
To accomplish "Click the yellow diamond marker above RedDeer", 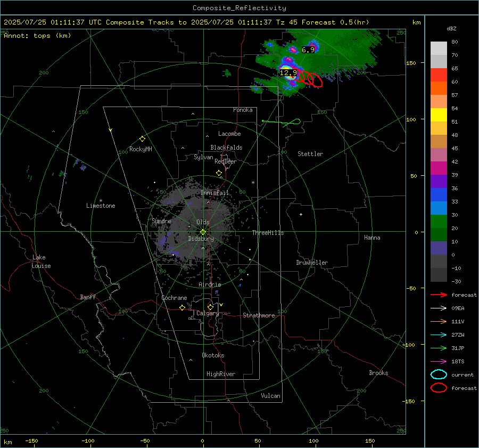I will (x=219, y=173).
